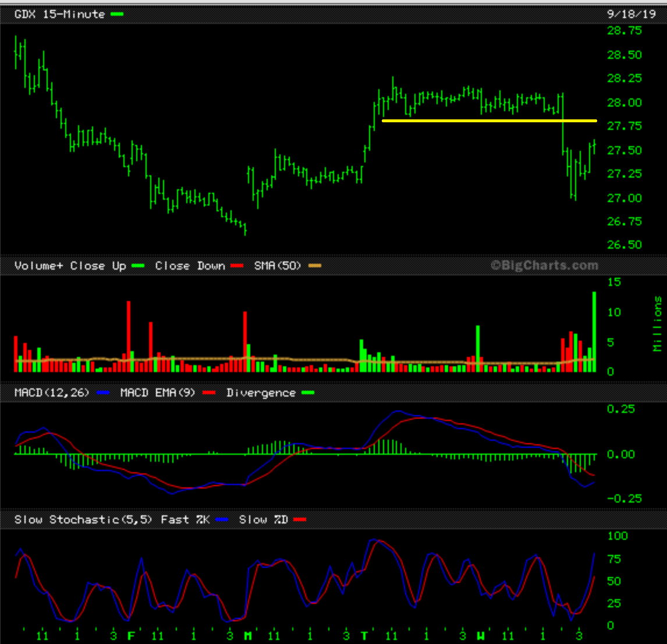The height and width of the screenshot is (644, 667).
Task: Click the F day marker on time axis
Action: (x=131, y=636)
